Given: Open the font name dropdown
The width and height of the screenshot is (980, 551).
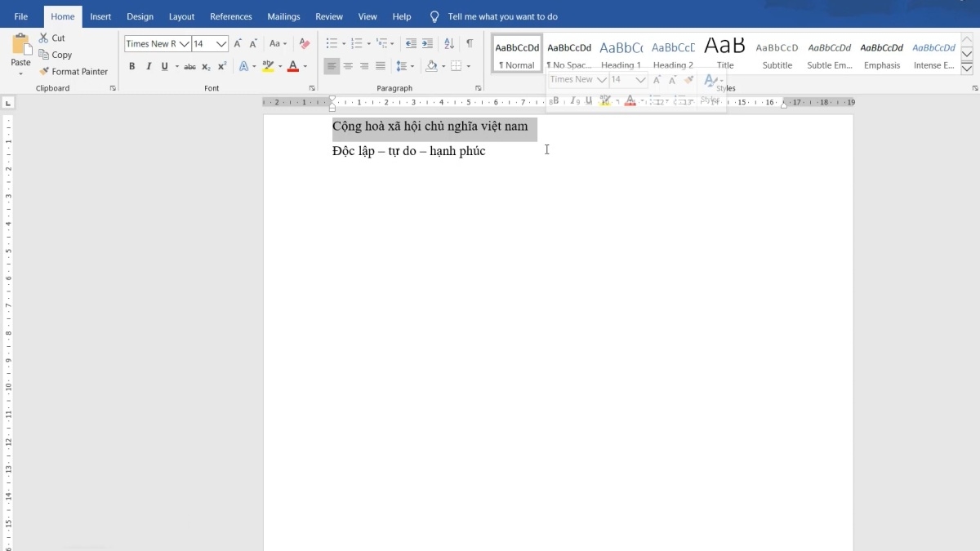Looking at the screenshot, I should pos(185,44).
